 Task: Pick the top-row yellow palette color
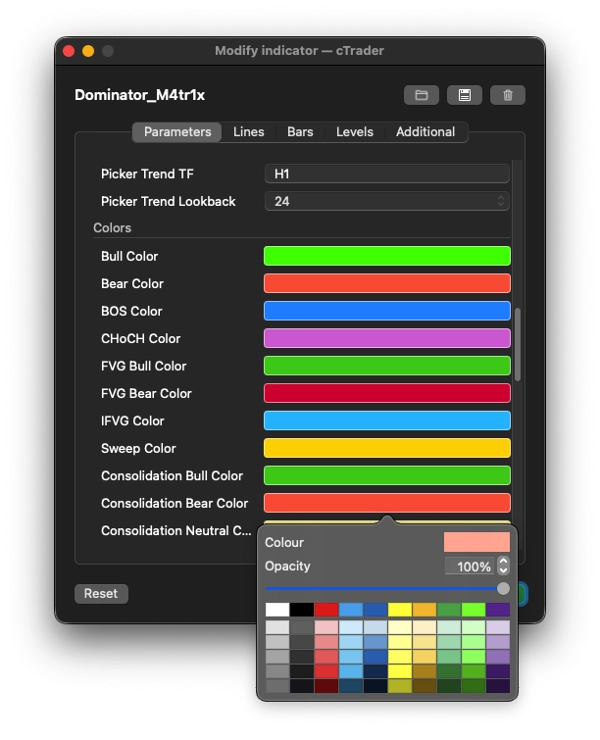tap(400, 610)
